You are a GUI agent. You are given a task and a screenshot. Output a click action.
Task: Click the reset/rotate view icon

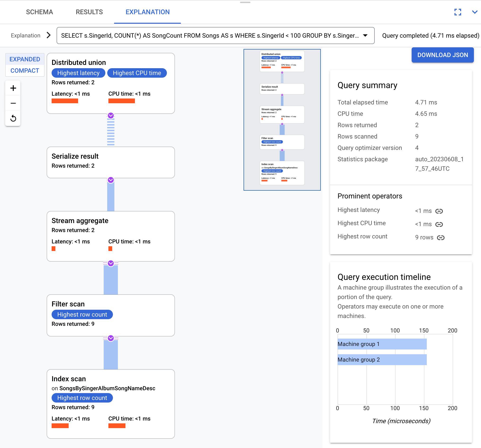click(13, 118)
